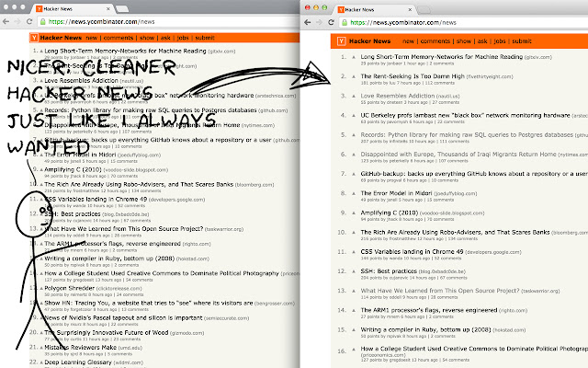Upvote the GitHub-backup story in the right window
588x368 pixels.
pyautogui.click(x=353, y=174)
